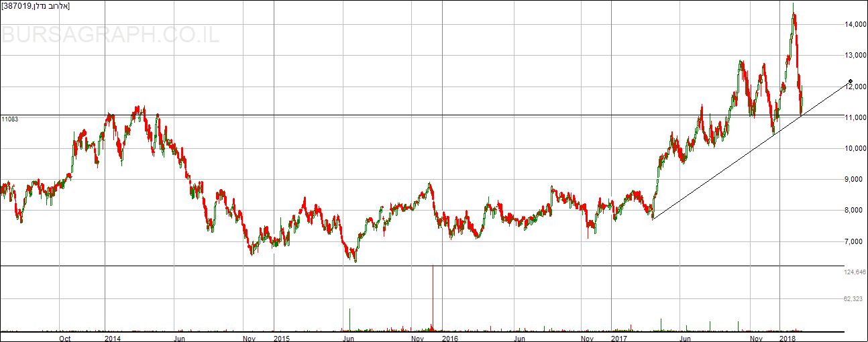The image size is (868, 342).
Task: Select the 2017 label on time axis
Action: (618, 338)
